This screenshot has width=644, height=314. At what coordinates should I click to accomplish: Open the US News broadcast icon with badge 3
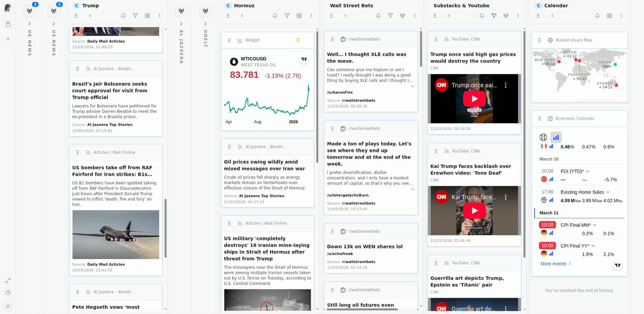(x=53, y=11)
